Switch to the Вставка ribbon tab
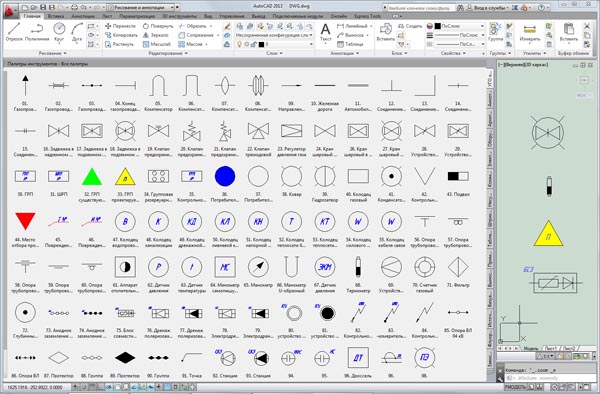600x394 pixels. 56,16
